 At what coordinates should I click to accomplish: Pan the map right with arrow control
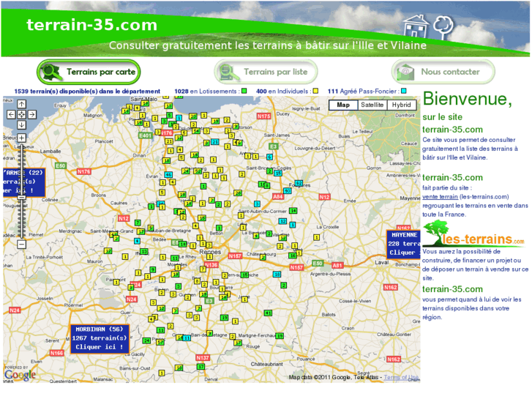click(32, 114)
